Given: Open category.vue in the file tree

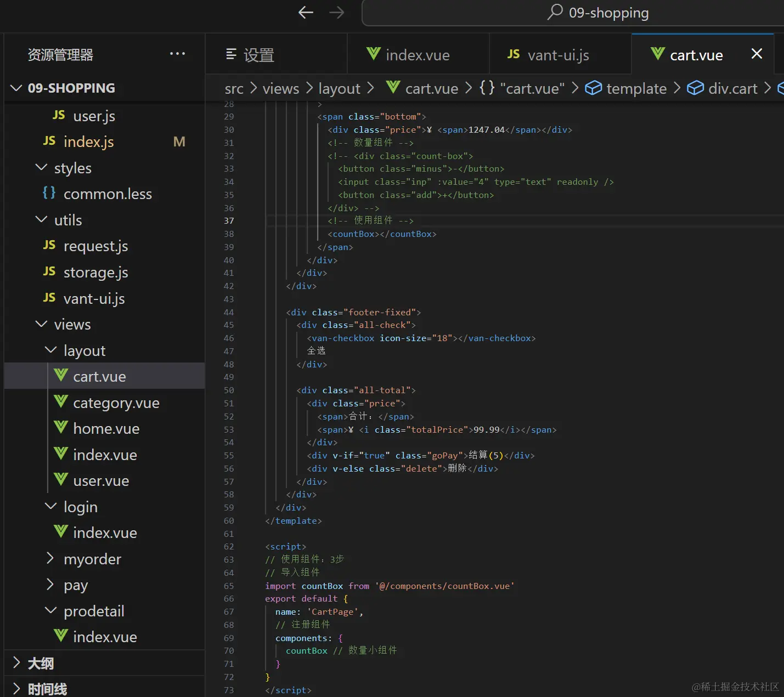Looking at the screenshot, I should coord(104,403).
